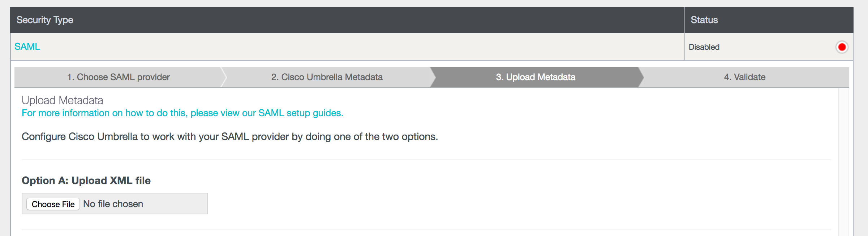Click the Option A: Upload XML file heading
The image size is (868, 236).
[x=86, y=180]
